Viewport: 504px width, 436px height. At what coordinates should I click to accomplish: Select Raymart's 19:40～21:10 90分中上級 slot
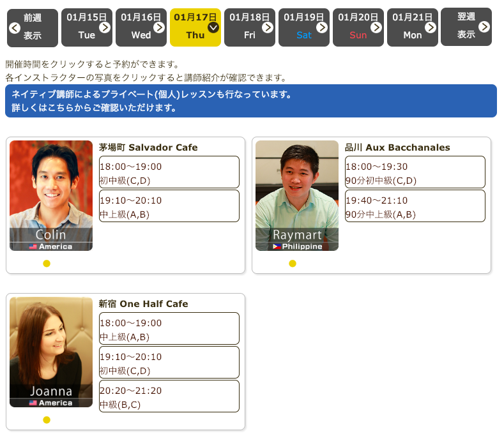pos(415,206)
